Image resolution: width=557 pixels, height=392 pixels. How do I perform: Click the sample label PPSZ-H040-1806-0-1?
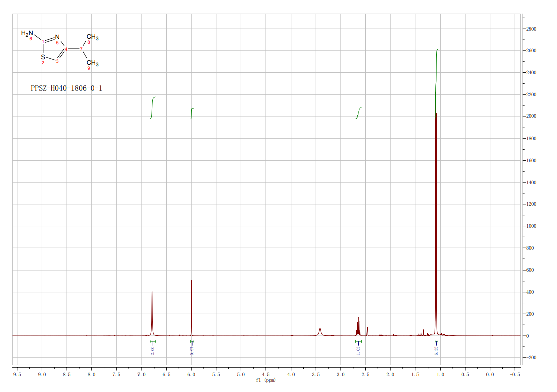click(x=67, y=89)
